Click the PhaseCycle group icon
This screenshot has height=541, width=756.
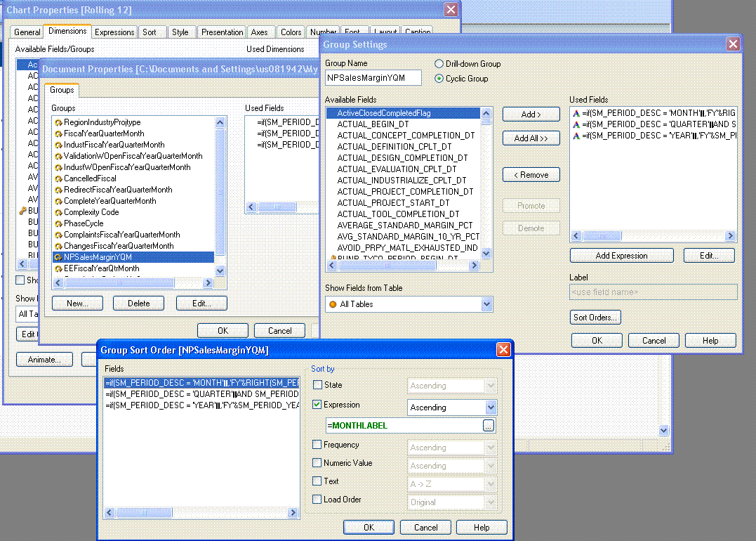click(58, 223)
